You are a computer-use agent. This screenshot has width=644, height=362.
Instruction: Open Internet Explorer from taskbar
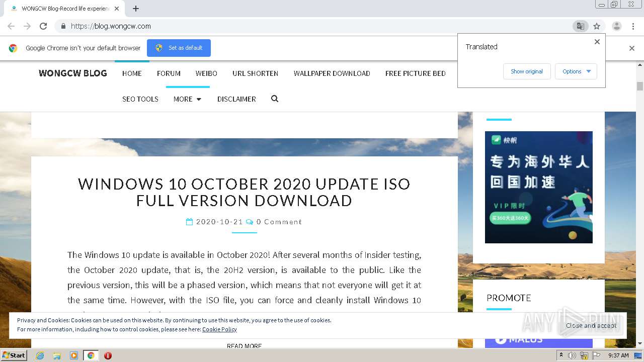point(40,355)
